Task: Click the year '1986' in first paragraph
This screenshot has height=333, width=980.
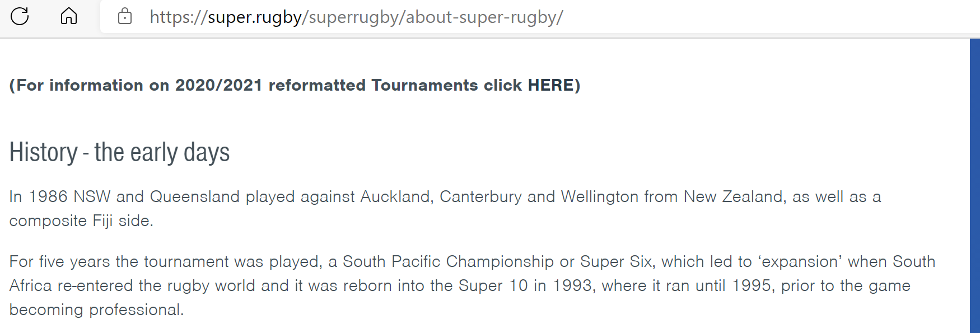Action: pyautogui.click(x=48, y=196)
